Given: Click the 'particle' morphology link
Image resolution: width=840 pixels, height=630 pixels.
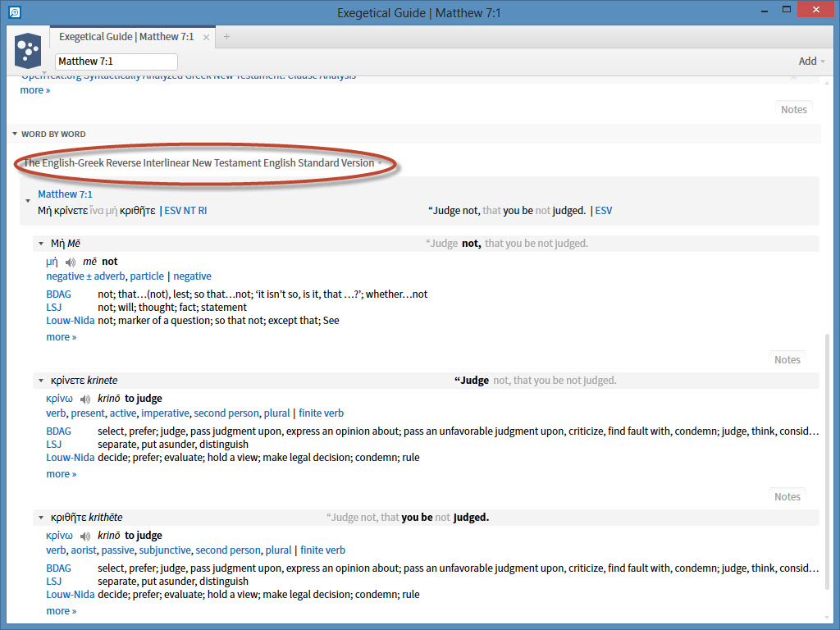Looking at the screenshot, I should [147, 276].
